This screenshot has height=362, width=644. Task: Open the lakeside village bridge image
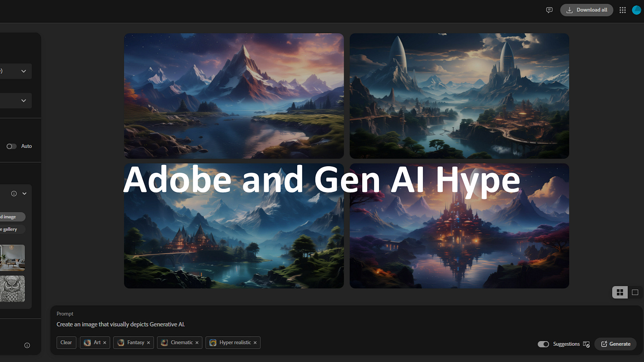pyautogui.click(x=234, y=226)
